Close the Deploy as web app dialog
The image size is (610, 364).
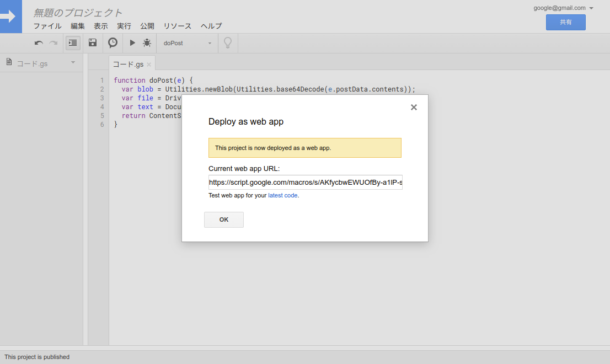coord(414,108)
